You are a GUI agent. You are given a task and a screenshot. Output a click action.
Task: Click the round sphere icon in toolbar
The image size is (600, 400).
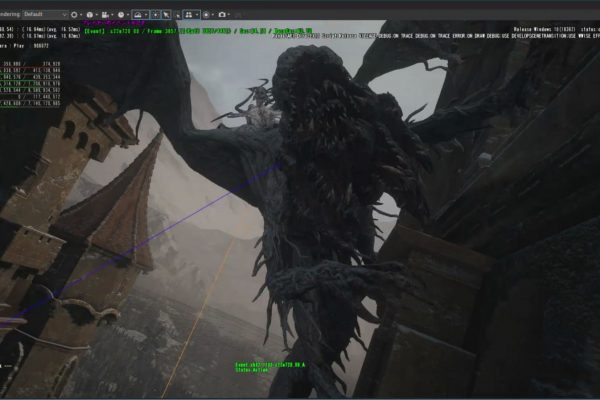(90, 15)
